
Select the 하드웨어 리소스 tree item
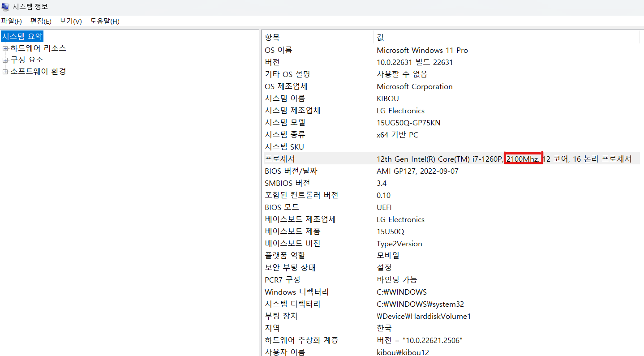(38, 48)
